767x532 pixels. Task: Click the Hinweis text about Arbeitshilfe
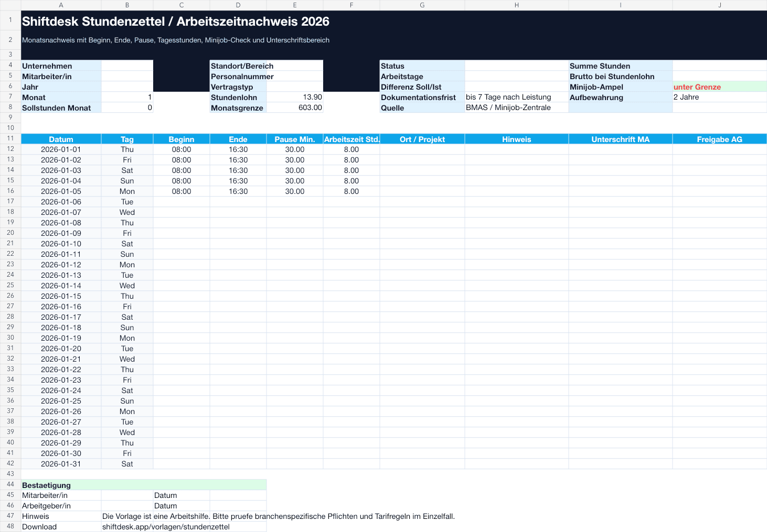pos(279,516)
